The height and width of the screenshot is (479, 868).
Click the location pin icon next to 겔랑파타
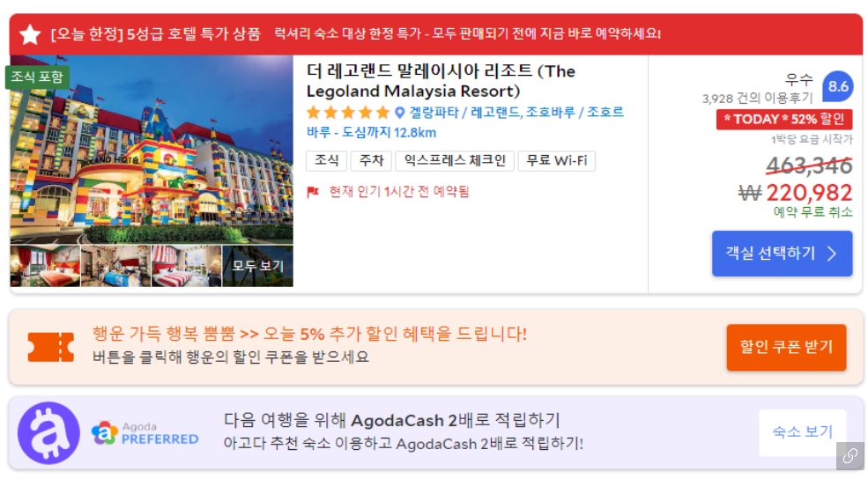(x=400, y=113)
